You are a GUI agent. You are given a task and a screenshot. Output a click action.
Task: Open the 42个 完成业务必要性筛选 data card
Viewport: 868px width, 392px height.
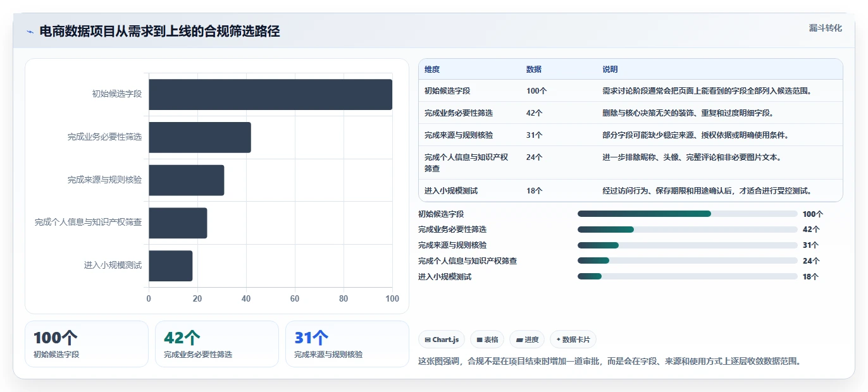pyautogui.click(x=217, y=344)
